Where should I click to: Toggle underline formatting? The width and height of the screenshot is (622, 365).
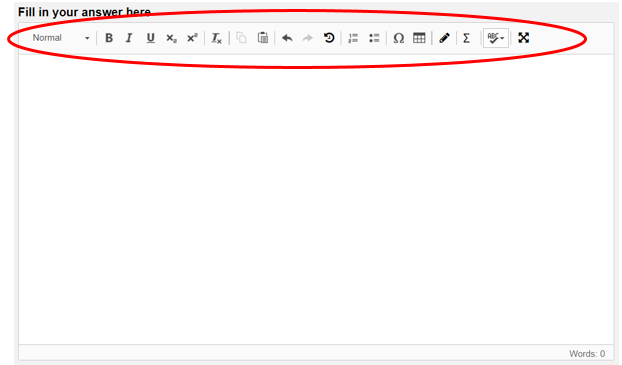pyautogui.click(x=150, y=38)
